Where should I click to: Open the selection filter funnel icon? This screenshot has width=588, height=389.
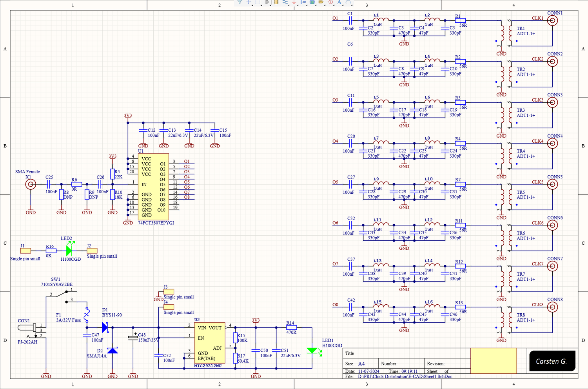[240, 2]
